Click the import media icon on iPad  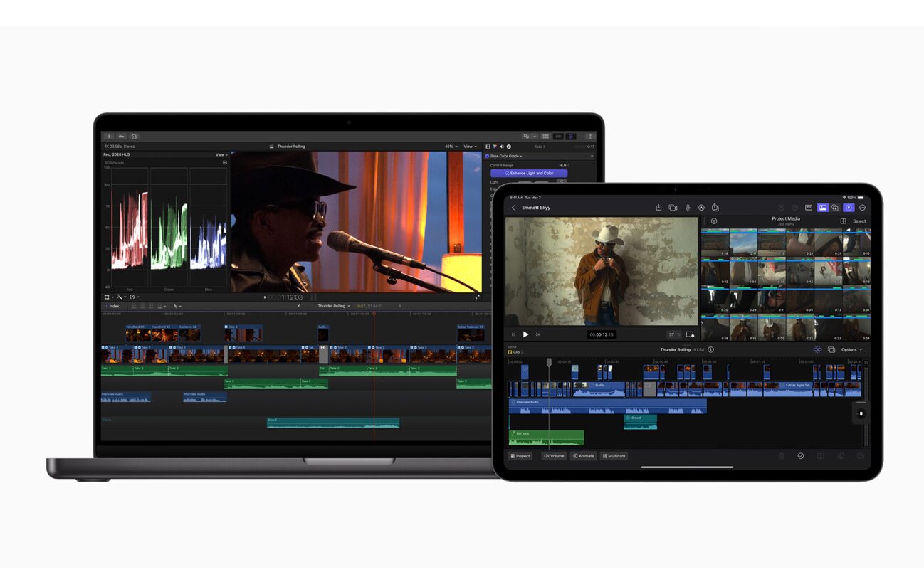658,208
